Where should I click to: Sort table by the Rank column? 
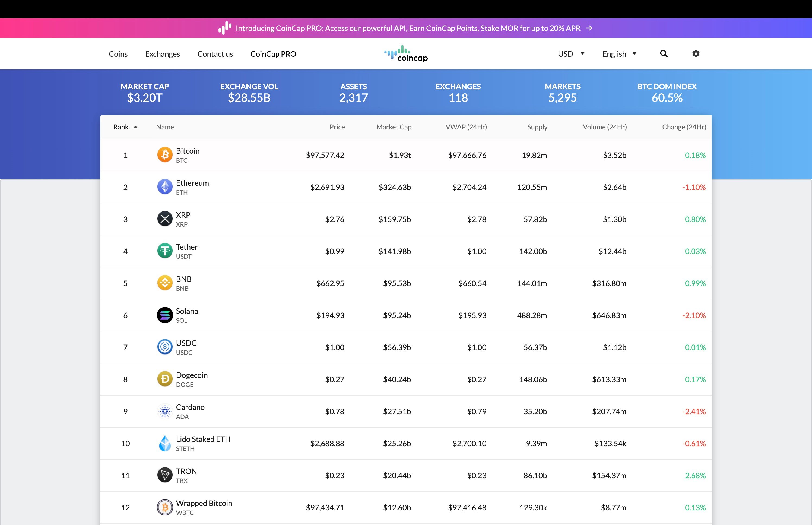coord(125,127)
